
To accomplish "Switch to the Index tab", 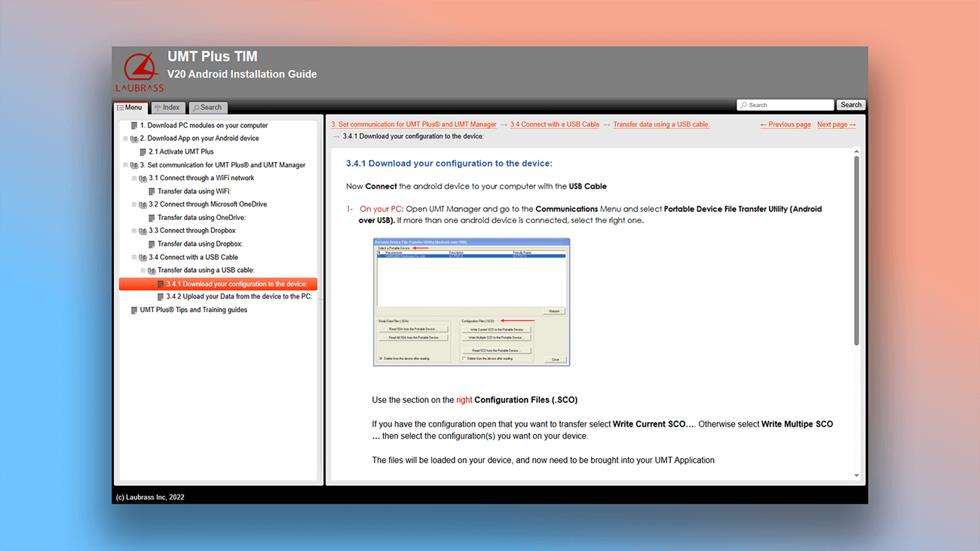I will coord(167,107).
